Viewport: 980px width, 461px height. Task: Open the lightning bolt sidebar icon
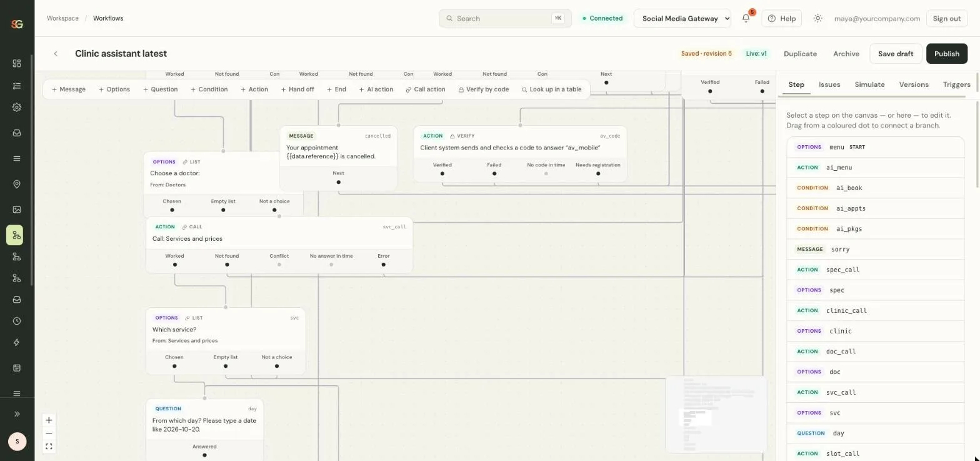click(x=17, y=342)
